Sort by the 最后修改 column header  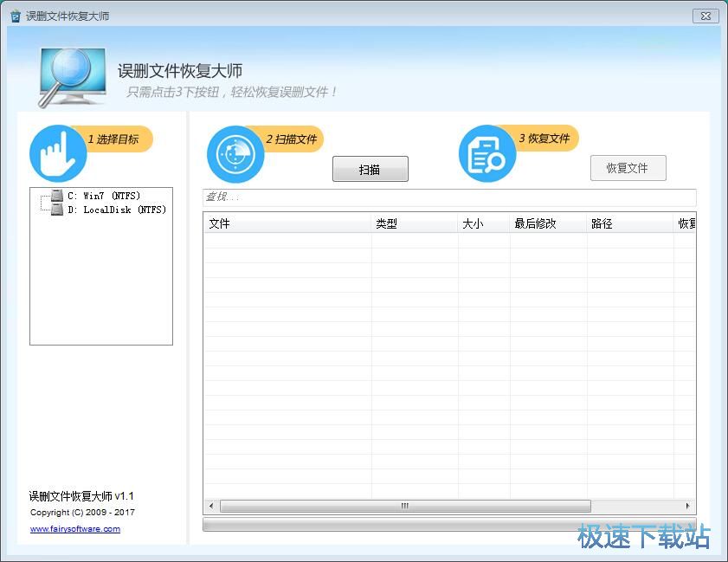547,223
